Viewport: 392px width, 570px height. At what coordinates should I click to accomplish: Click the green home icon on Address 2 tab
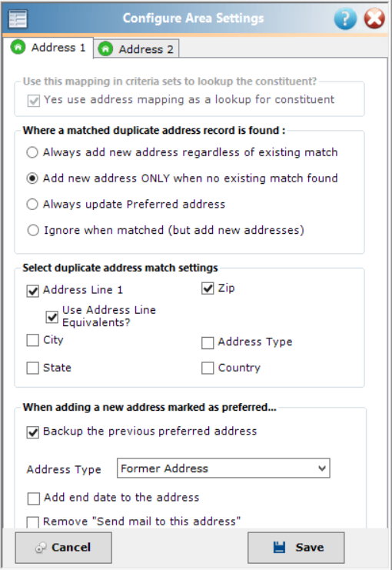point(105,48)
